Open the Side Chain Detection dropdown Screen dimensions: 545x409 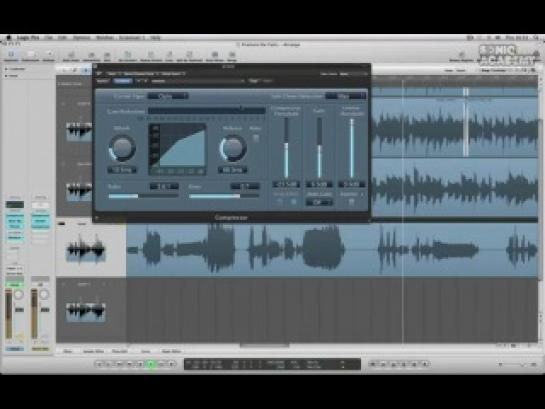[346, 96]
